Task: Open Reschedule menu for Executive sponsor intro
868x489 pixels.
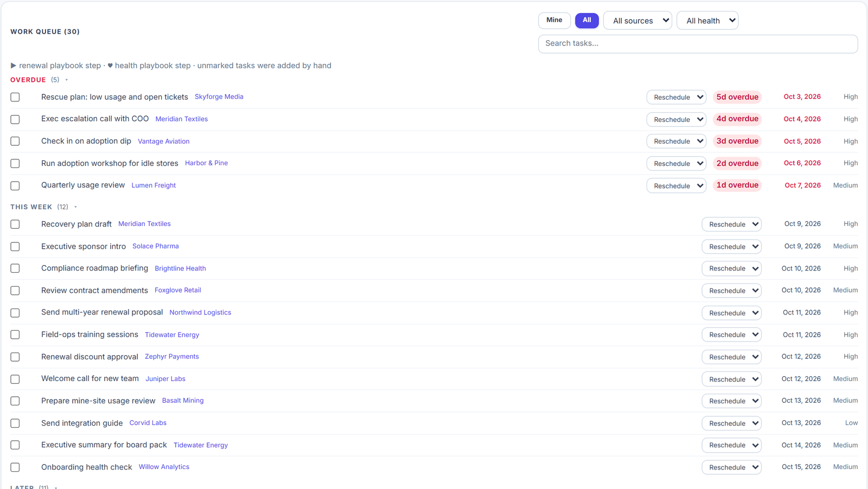Action: click(732, 246)
